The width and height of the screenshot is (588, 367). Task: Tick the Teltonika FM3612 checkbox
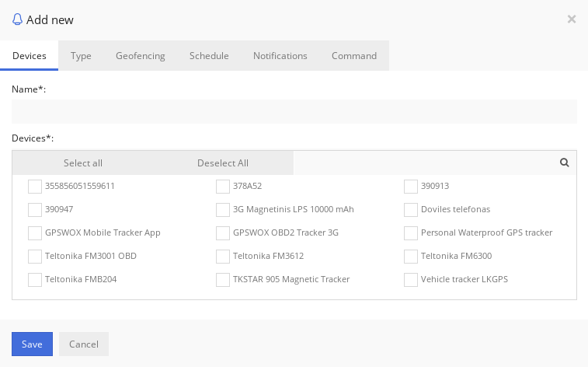[x=223, y=257]
